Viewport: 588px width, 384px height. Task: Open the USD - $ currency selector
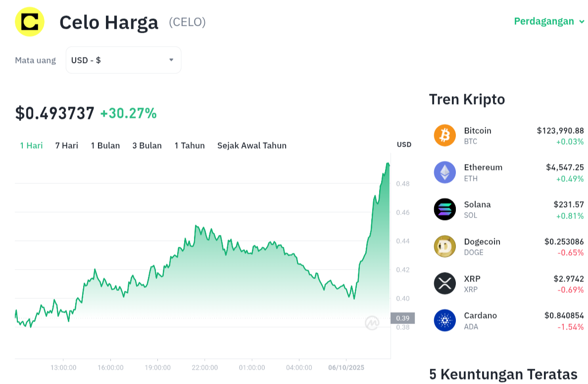123,60
